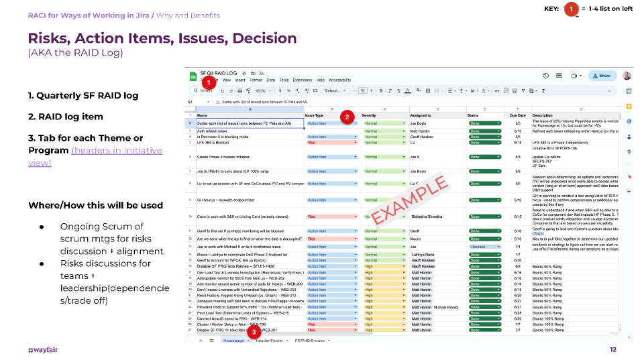Open the vertical align dropdown
The width and height of the screenshot is (644, 362).
463,90
